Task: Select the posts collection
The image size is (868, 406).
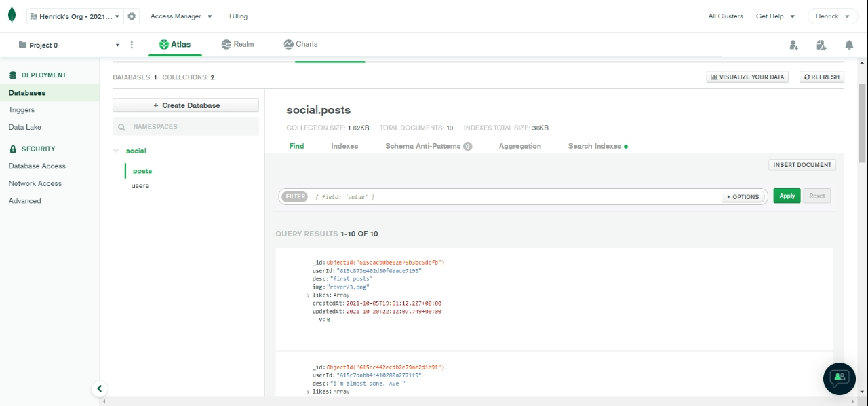Action: click(x=142, y=171)
